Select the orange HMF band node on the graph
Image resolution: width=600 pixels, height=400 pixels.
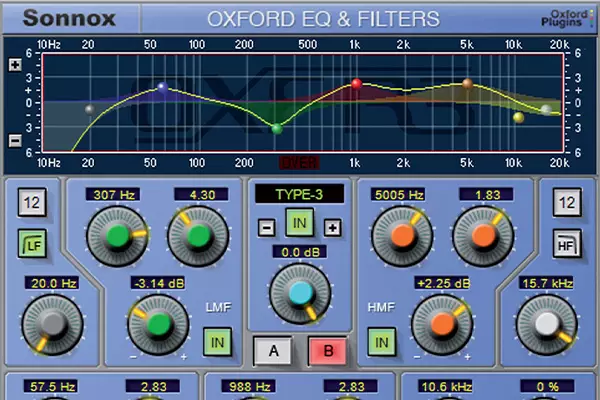tap(468, 83)
